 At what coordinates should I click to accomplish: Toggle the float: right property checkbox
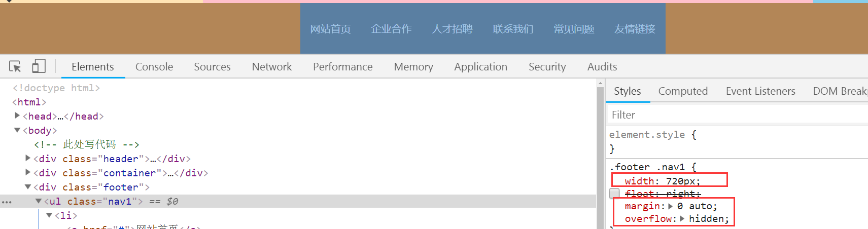point(614,194)
